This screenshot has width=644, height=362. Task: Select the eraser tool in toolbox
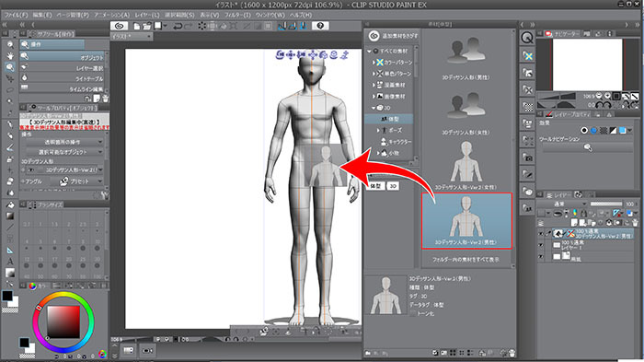[x=10, y=181]
